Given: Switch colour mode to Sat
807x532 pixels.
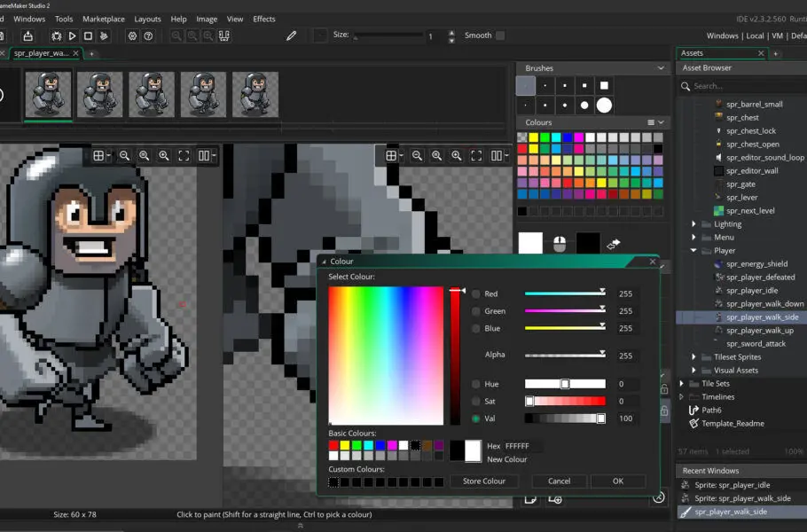Looking at the screenshot, I should (476, 401).
